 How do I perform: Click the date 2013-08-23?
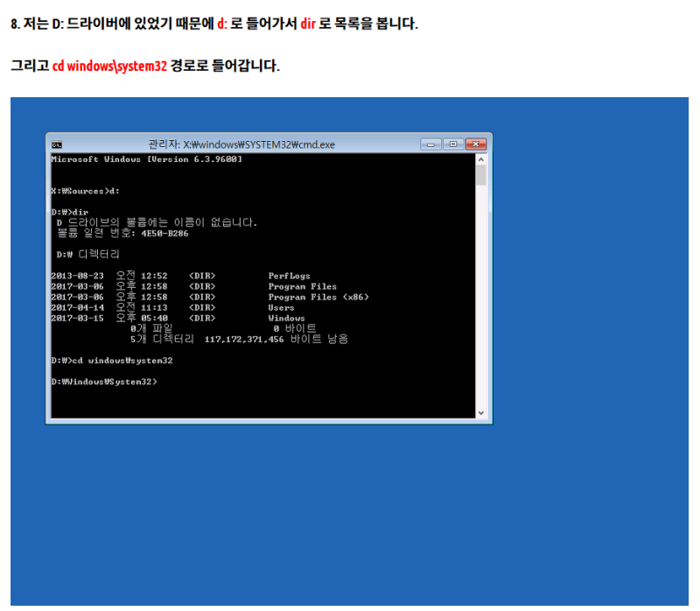point(77,276)
